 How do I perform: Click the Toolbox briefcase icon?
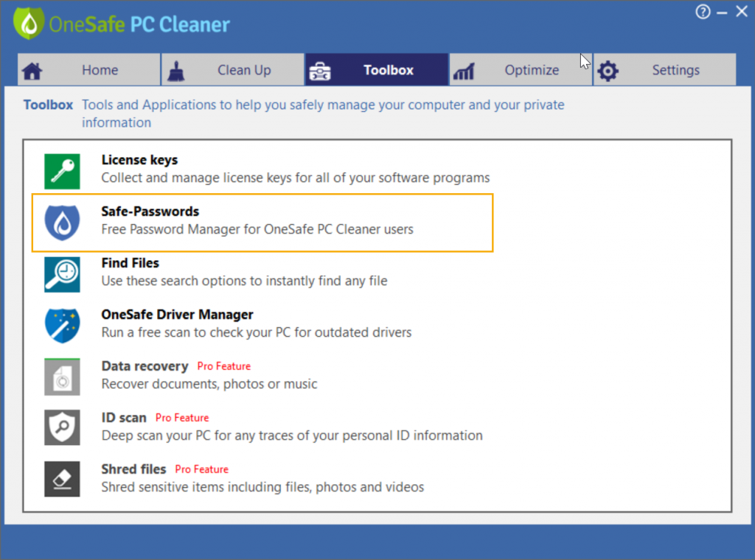pyautogui.click(x=320, y=71)
